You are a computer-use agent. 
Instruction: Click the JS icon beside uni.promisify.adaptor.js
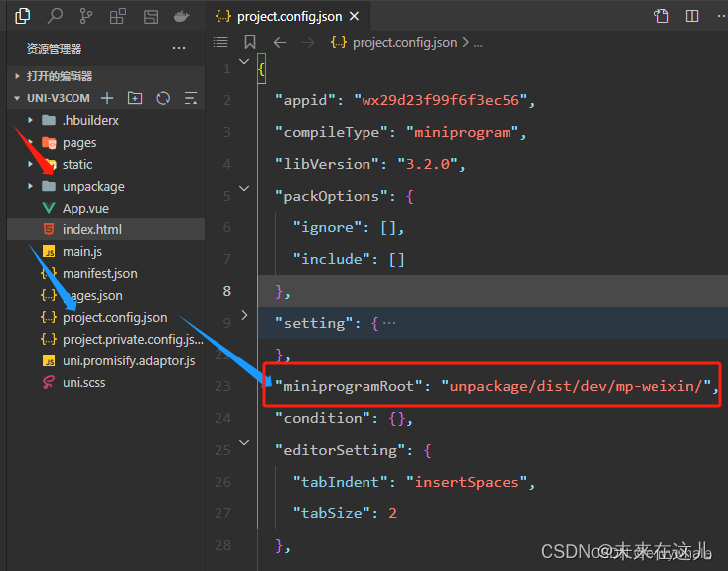(x=49, y=360)
